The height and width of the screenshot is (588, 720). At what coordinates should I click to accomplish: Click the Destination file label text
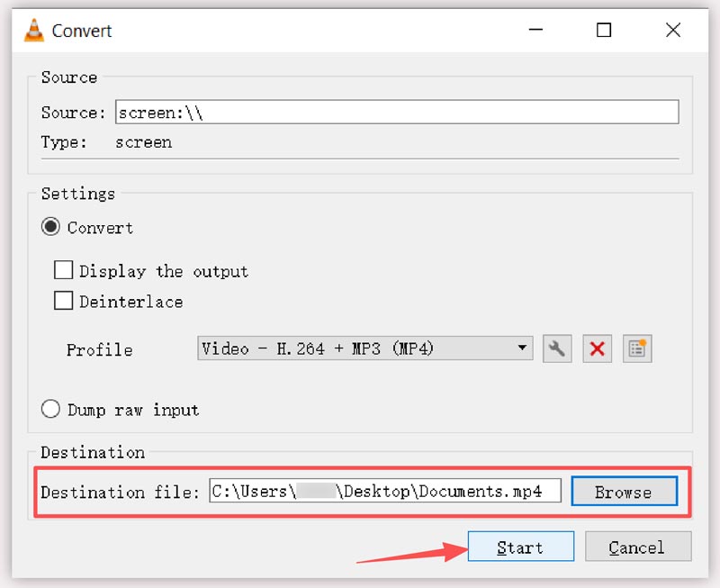click(120, 493)
